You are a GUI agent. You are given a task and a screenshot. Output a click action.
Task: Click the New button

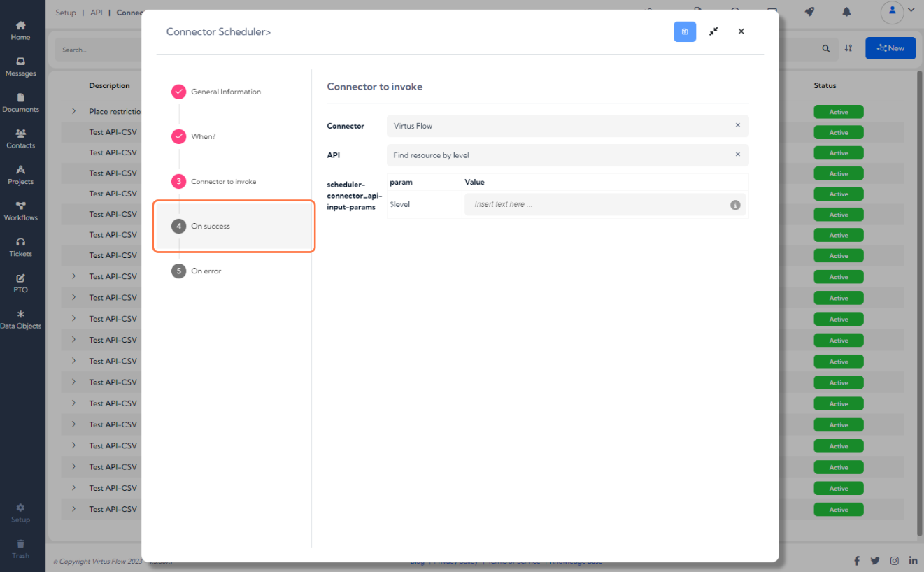pos(890,48)
